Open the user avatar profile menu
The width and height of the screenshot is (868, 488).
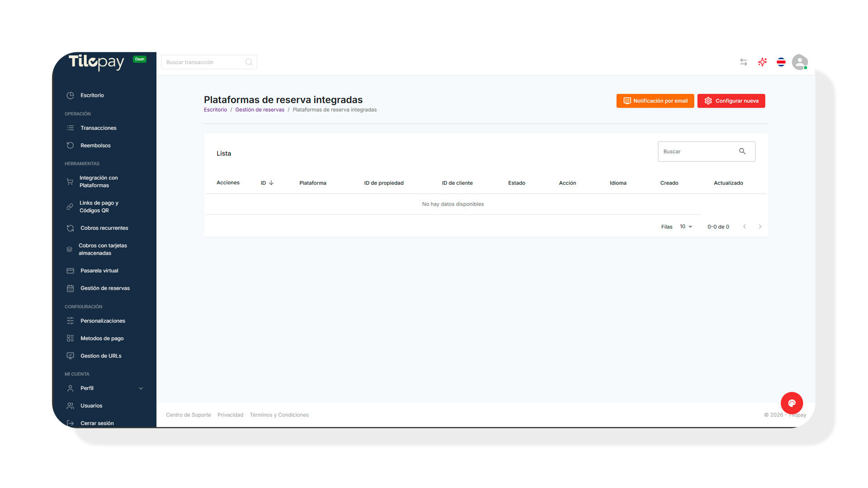[799, 62]
